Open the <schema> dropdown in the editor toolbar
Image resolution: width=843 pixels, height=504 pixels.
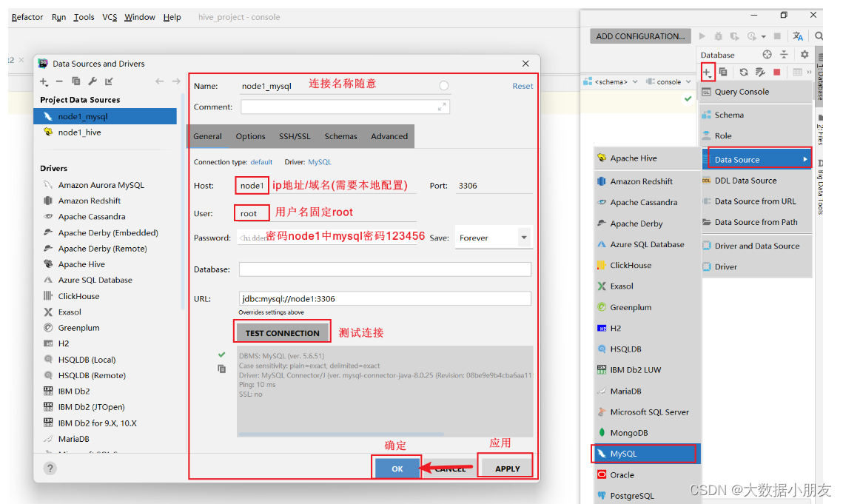click(611, 81)
